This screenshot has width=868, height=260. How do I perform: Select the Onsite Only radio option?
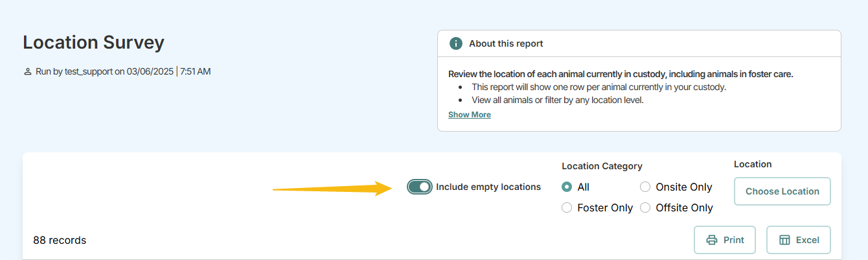click(645, 187)
